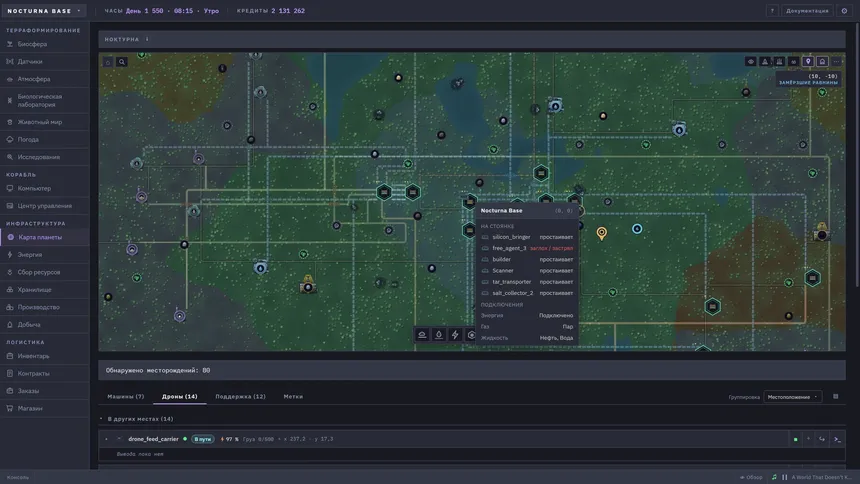This screenshot has height=484, width=860.
Task: Open the Атмосфера section
Action: [44, 79]
